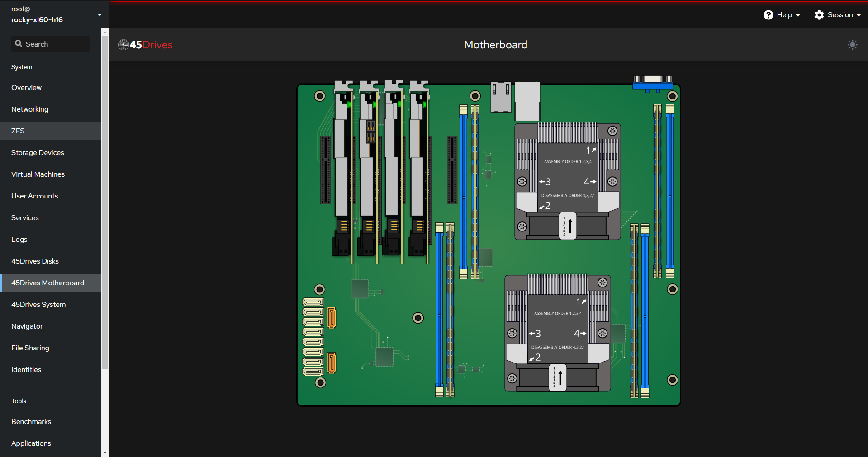Open the Help dropdown menu
This screenshot has height=457, width=868.
click(782, 15)
